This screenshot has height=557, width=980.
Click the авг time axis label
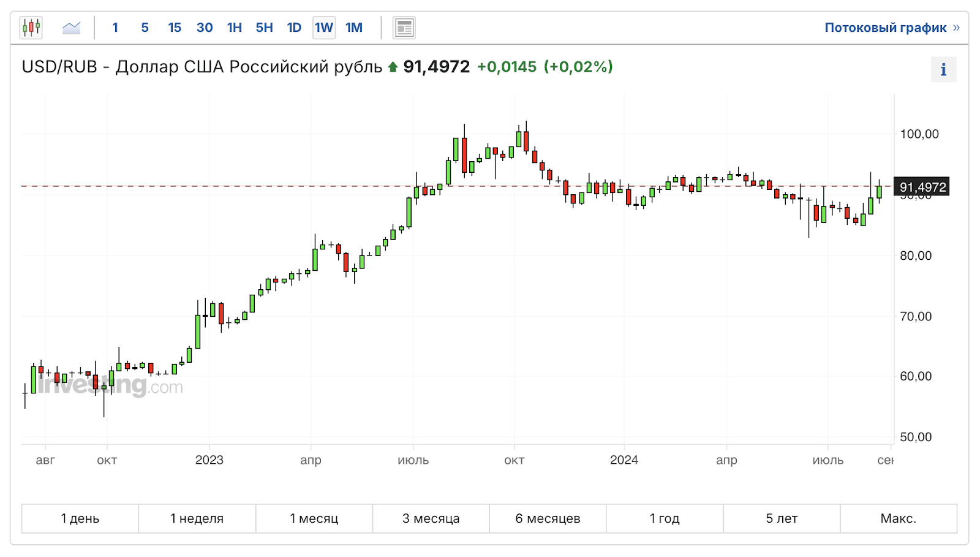(45, 460)
